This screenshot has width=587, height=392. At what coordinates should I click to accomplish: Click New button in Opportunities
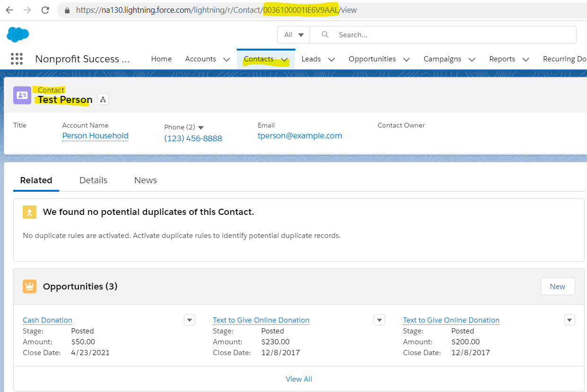click(558, 287)
